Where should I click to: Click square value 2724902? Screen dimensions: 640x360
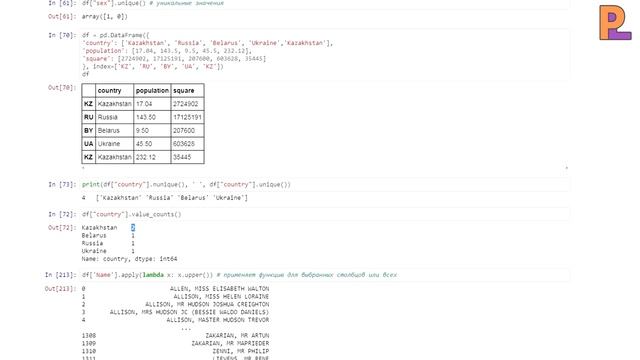187,104
